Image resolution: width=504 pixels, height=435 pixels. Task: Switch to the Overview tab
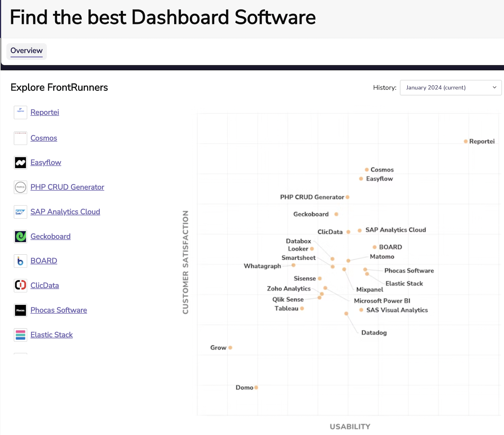(26, 51)
